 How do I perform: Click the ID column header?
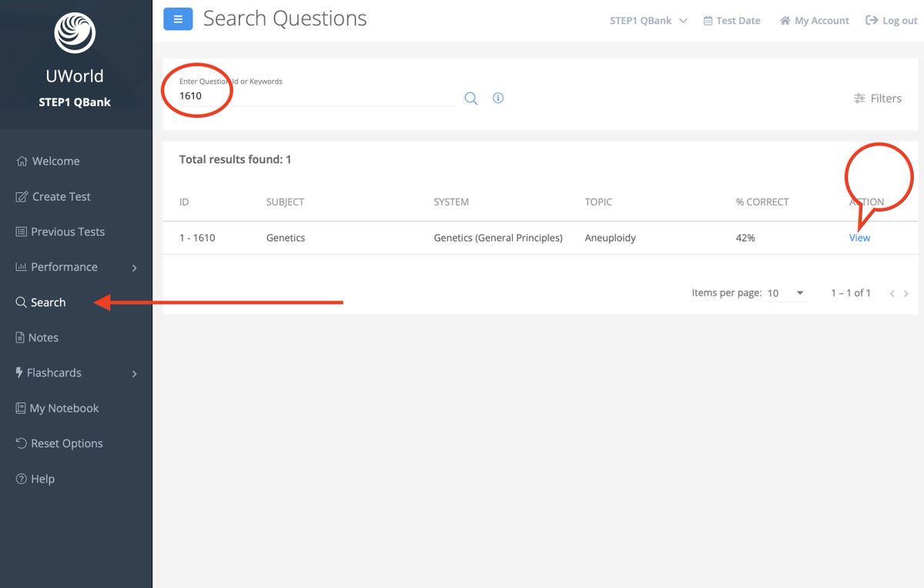[x=184, y=202]
